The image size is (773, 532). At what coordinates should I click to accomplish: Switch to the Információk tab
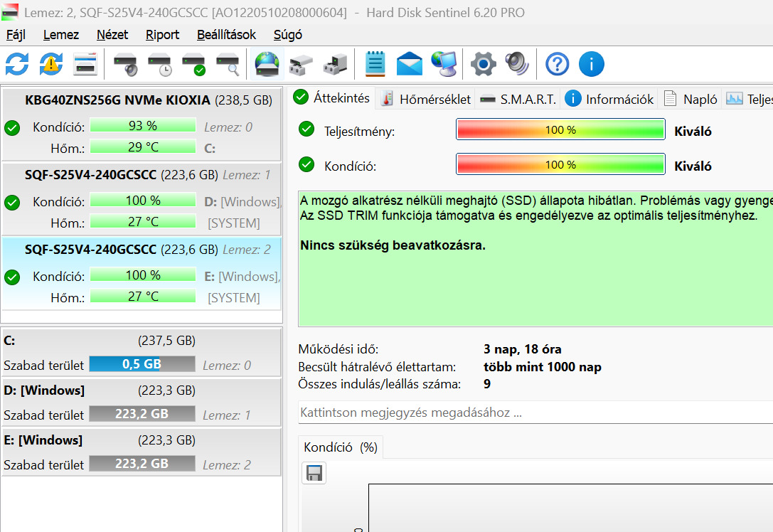pos(609,99)
